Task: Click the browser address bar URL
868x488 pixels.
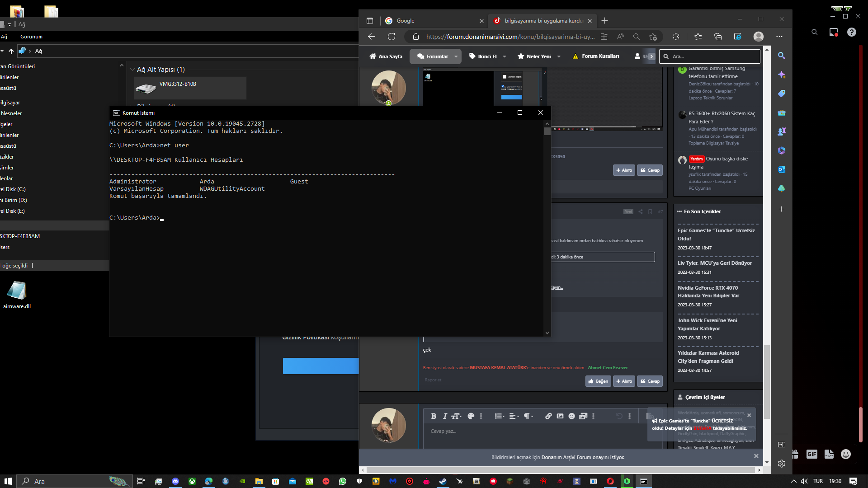Action: (510, 37)
